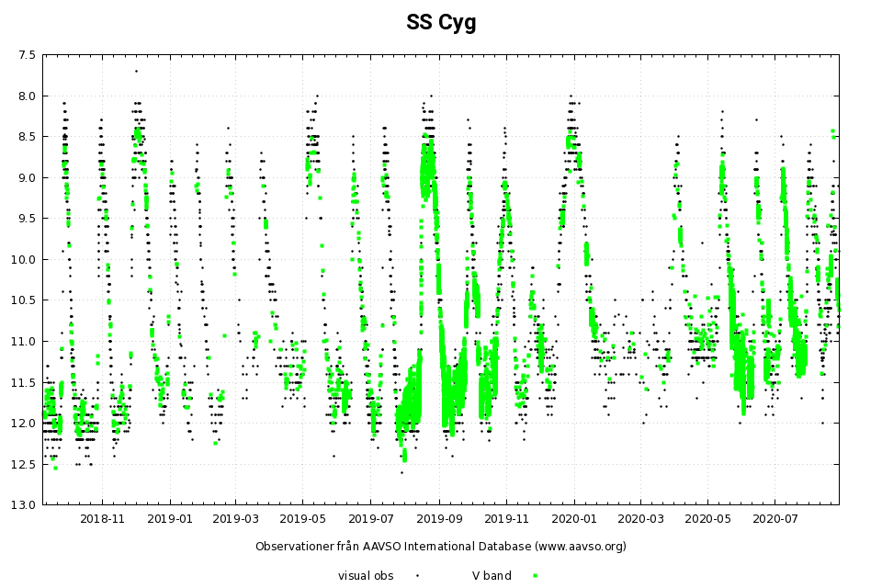This screenshot has width=882, height=588.
Task: Click the SS Cyg chart title
Action: pyautogui.click(x=441, y=23)
